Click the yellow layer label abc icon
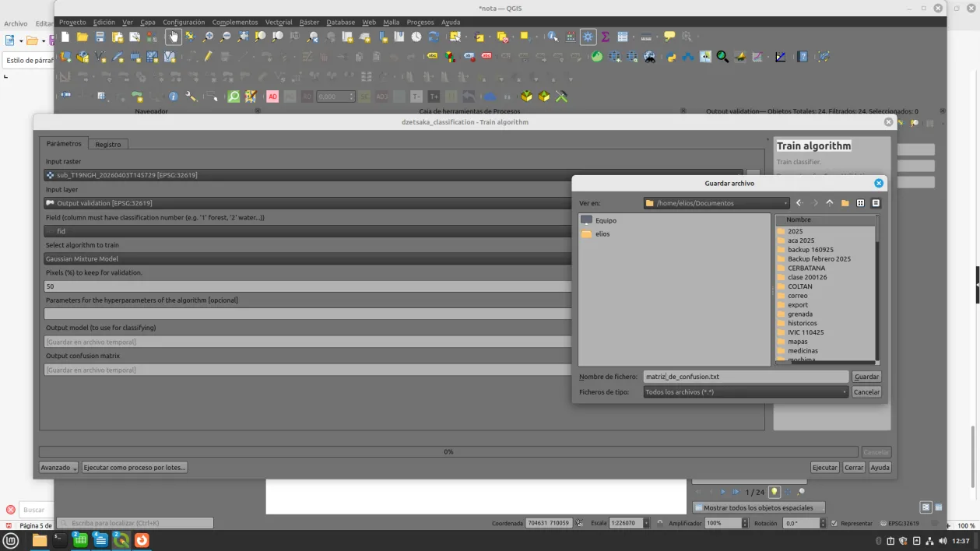 tap(432, 57)
